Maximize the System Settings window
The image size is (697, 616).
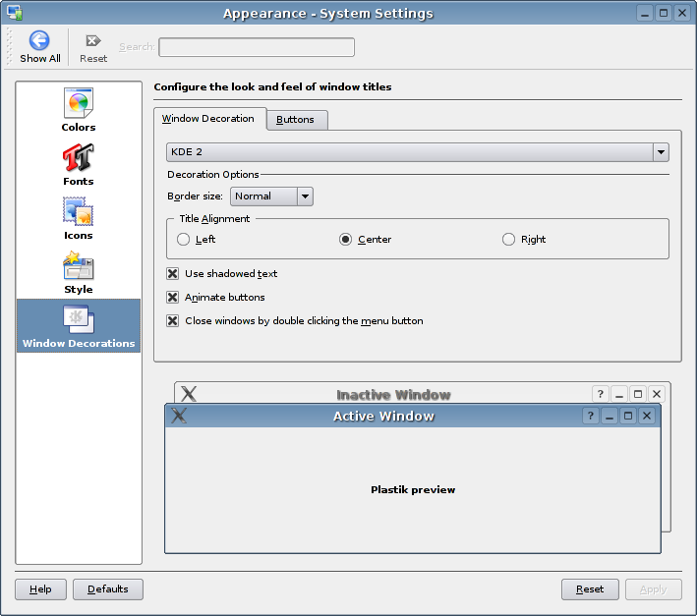tap(664, 13)
